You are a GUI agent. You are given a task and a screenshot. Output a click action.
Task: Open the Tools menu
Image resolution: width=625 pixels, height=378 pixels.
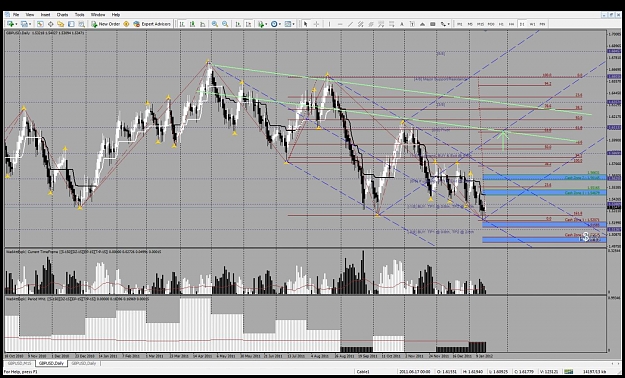click(x=79, y=15)
